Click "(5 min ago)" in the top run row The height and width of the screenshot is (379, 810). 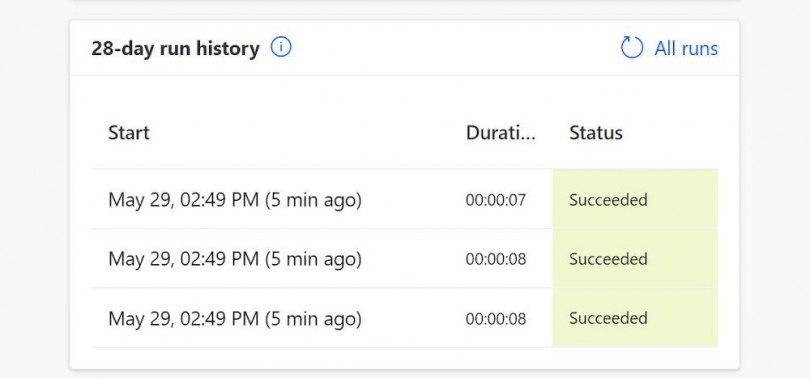coord(313,200)
